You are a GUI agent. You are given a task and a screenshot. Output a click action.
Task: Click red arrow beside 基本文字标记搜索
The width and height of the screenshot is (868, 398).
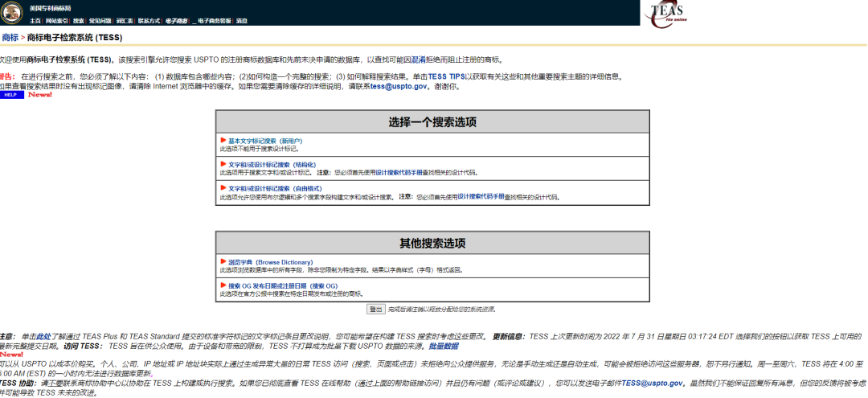click(223, 141)
